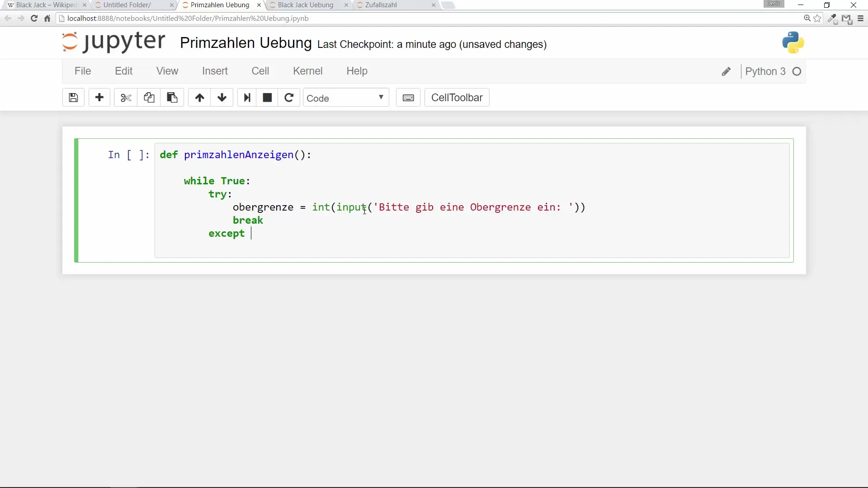Run cell and select next icon
Screen dimensions: 868x488
pyautogui.click(x=247, y=98)
